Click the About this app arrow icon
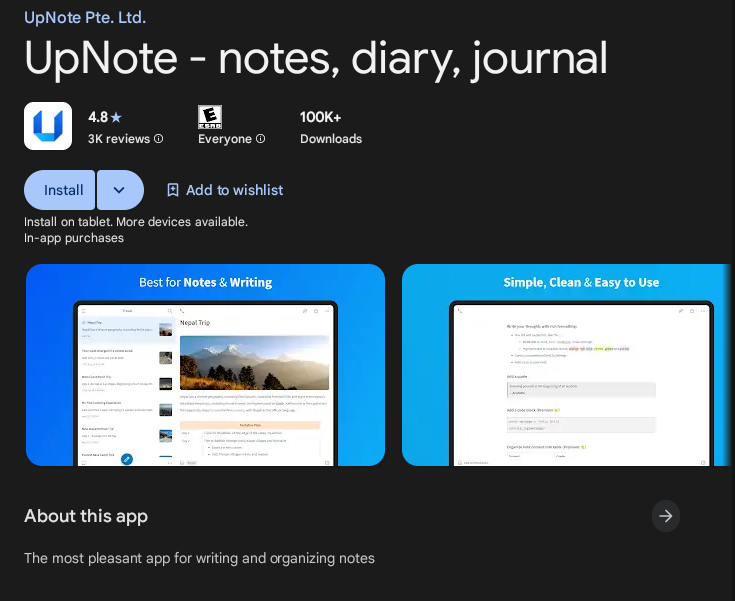Image resolution: width=735 pixels, height=601 pixels. pyautogui.click(x=666, y=516)
